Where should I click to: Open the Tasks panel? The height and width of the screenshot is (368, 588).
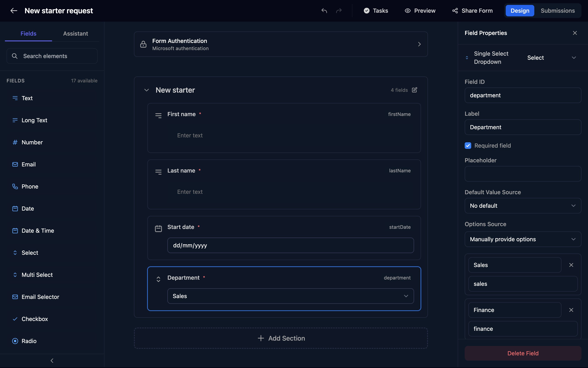(376, 11)
